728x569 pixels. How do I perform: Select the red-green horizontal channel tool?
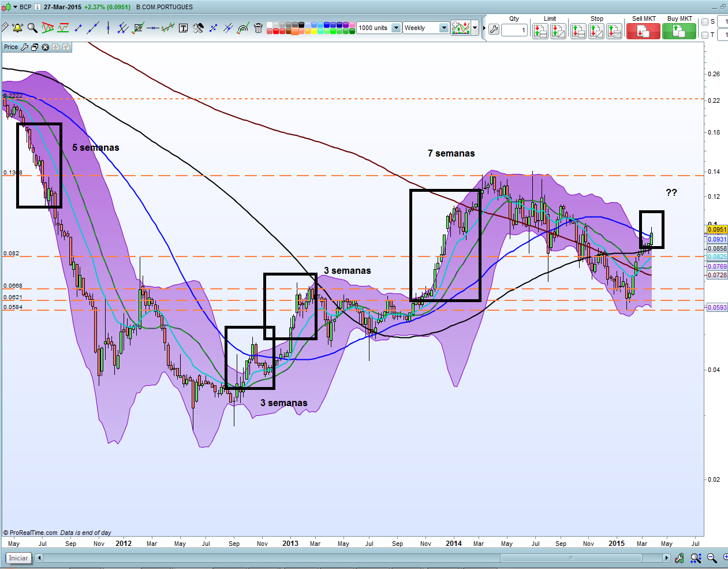coord(63,28)
